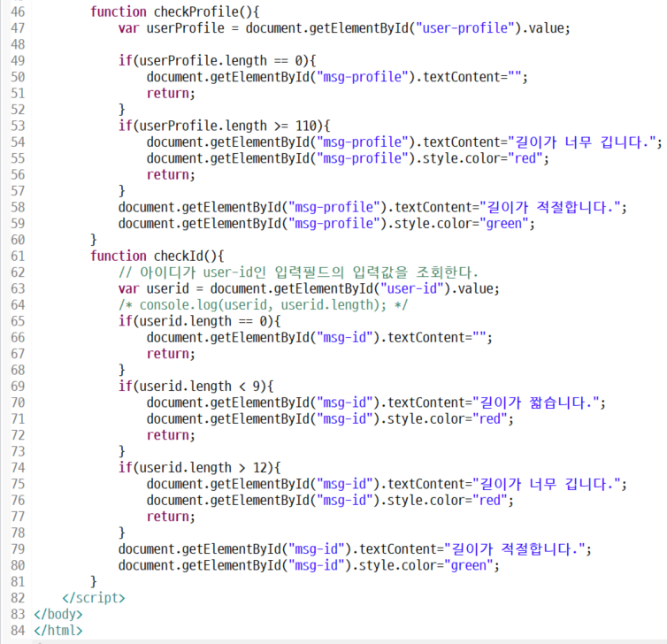The image size is (667, 644).
Task: Click the "green" value on line 80
Action: tap(468, 565)
